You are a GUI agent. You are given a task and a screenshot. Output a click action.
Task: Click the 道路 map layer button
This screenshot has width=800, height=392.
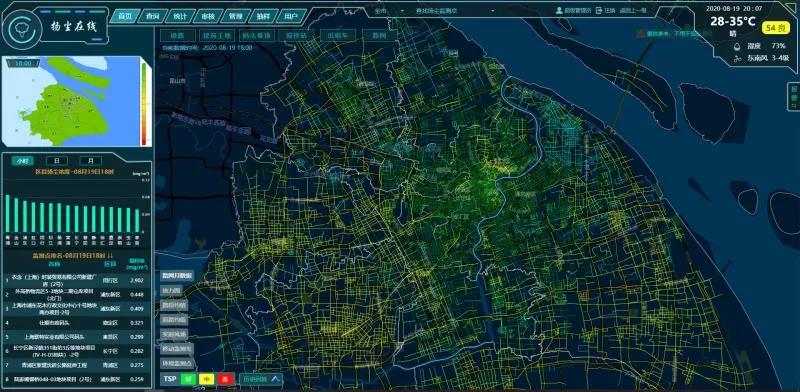(178, 35)
